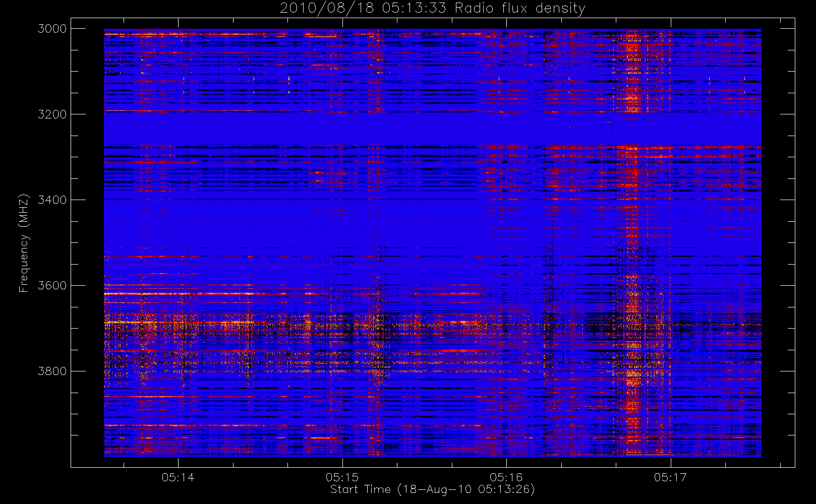
Task: Click the 3000 frequency tick label
Action: coord(52,29)
